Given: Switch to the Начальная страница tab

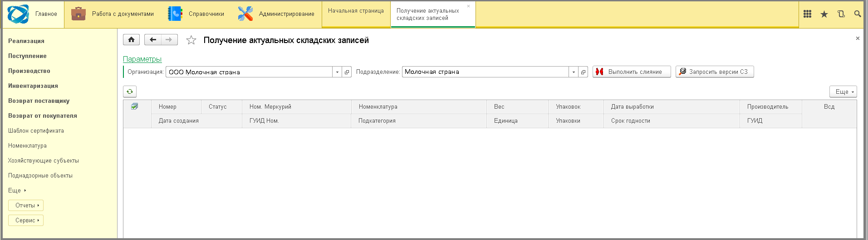Looking at the screenshot, I should 356,11.
